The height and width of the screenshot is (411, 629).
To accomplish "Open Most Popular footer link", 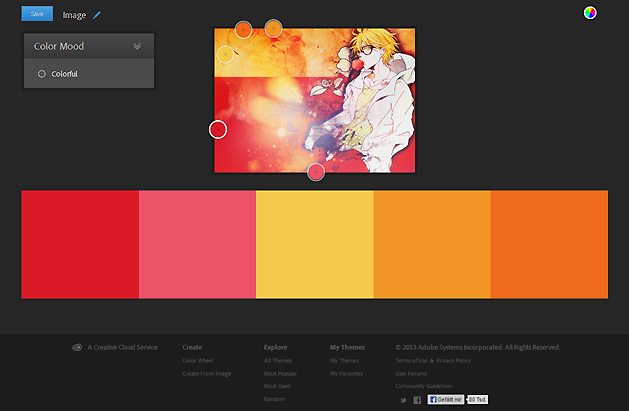I will click(280, 373).
